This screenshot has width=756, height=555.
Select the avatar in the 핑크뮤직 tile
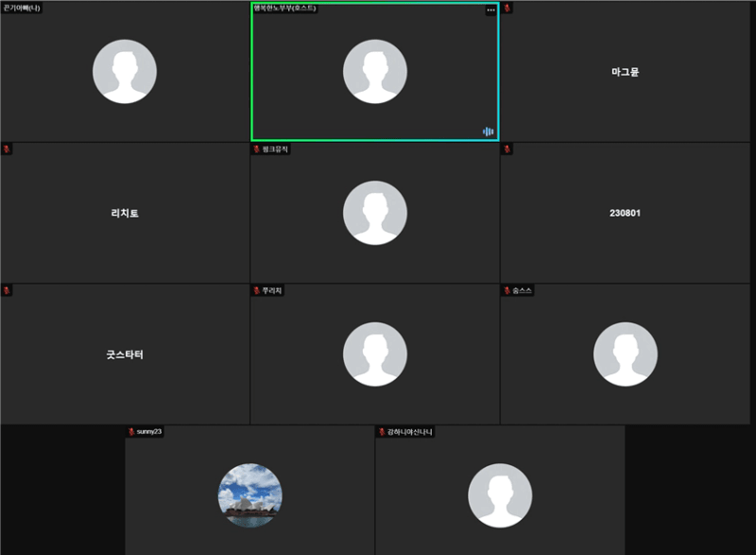point(374,213)
